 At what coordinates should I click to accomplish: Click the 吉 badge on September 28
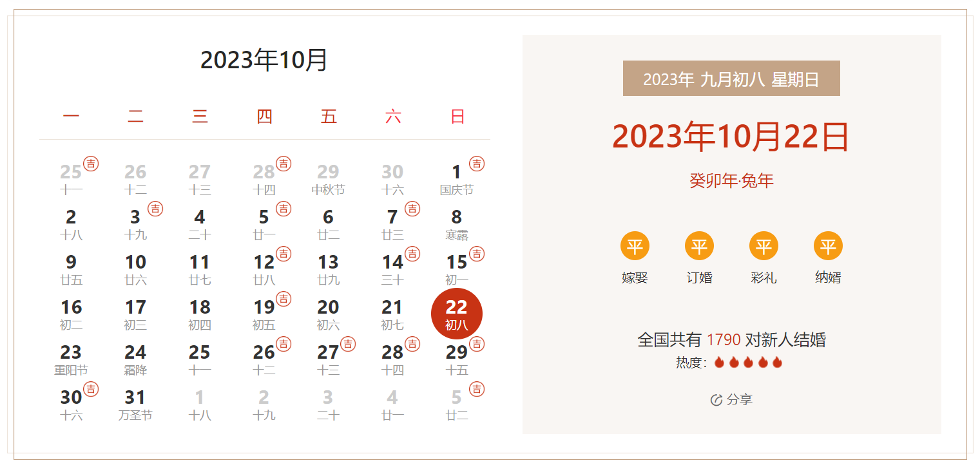click(x=283, y=164)
